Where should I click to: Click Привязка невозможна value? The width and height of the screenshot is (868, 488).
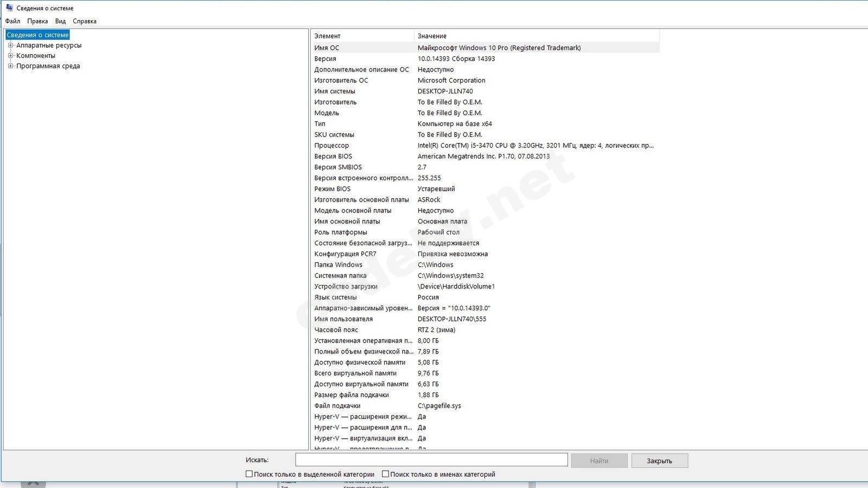452,254
